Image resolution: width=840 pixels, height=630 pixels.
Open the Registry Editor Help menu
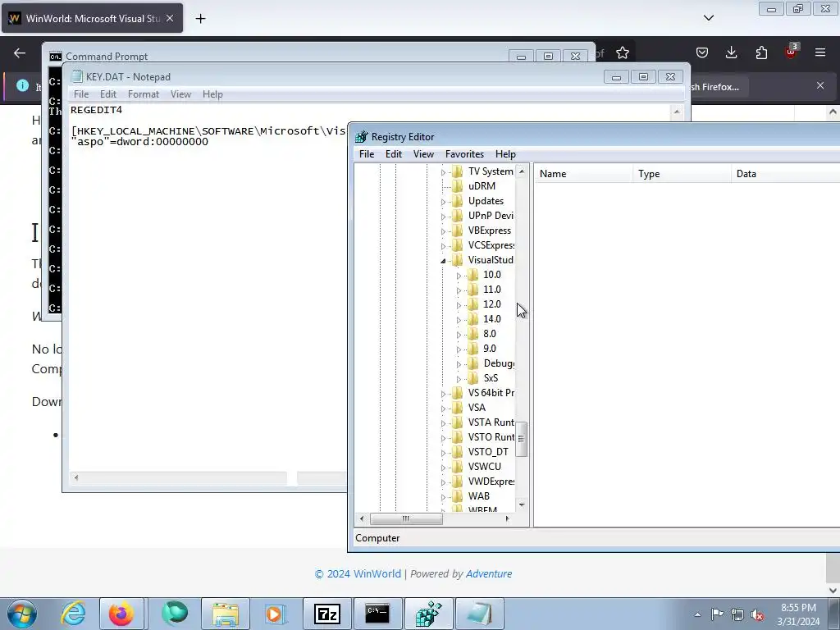[505, 154]
